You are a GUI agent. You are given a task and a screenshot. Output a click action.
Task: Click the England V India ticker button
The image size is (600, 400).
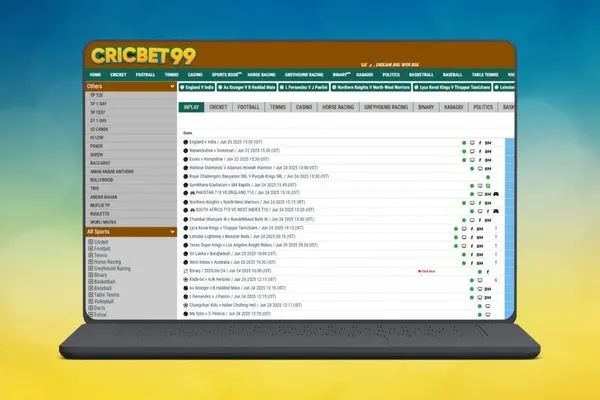point(197,87)
